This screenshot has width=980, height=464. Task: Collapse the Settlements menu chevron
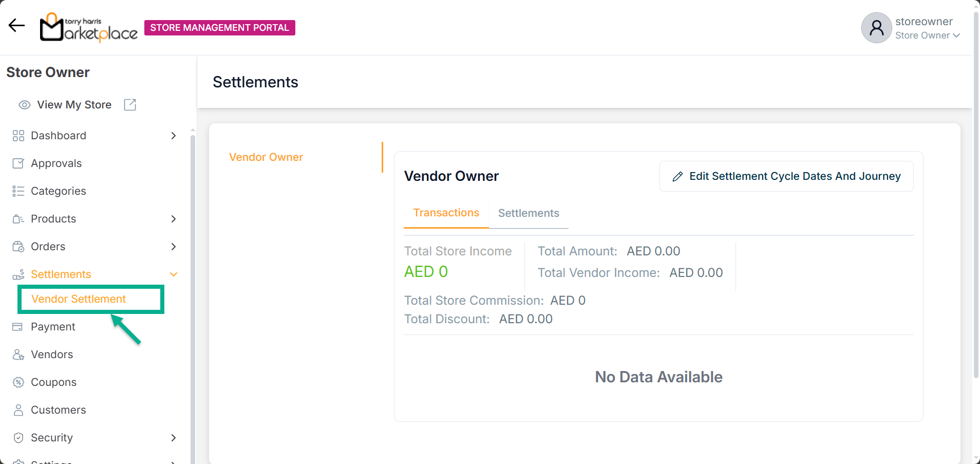pyautogui.click(x=174, y=274)
